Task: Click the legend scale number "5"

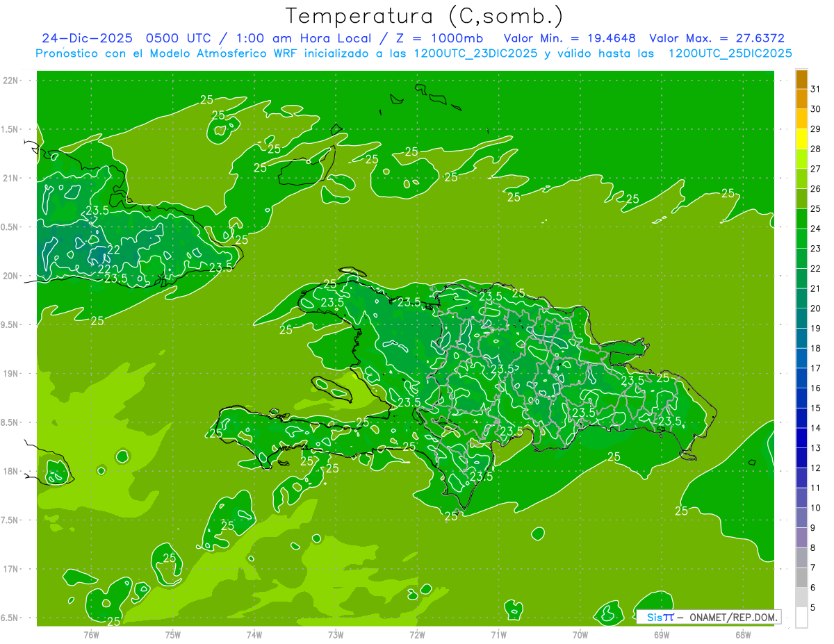Action: pos(812,607)
